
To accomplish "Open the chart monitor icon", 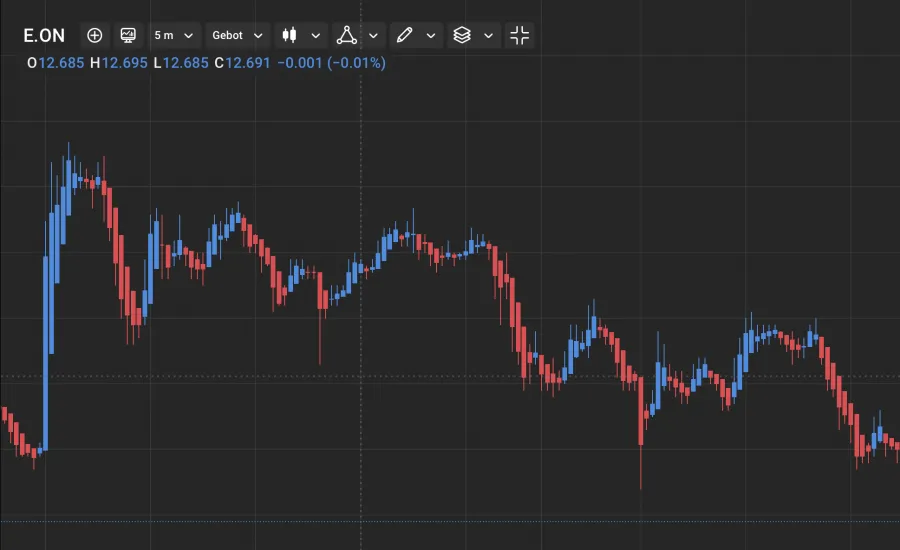I will coord(128,36).
